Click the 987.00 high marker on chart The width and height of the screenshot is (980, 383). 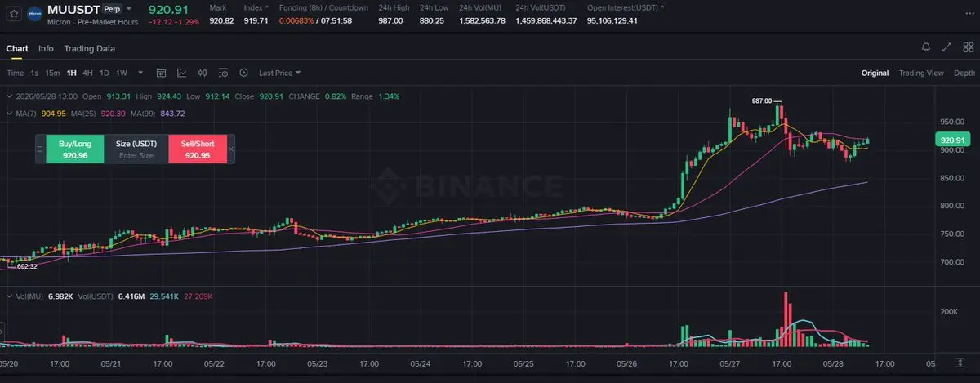761,100
